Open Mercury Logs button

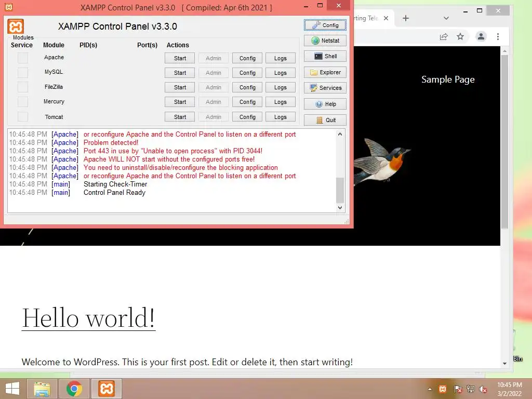280,102
